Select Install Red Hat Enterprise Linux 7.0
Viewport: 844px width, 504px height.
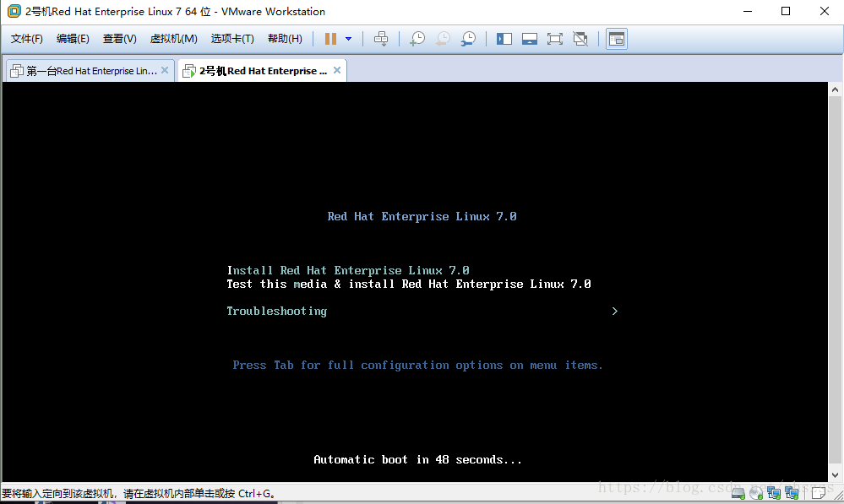[348, 270]
